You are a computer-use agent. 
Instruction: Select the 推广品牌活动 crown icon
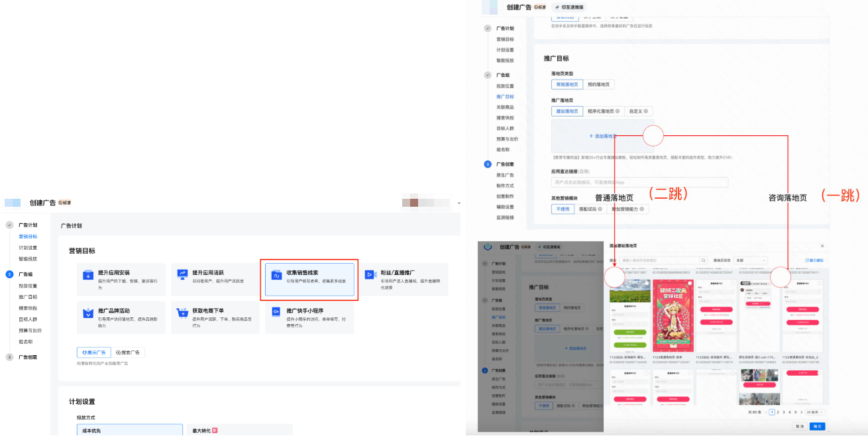88,313
